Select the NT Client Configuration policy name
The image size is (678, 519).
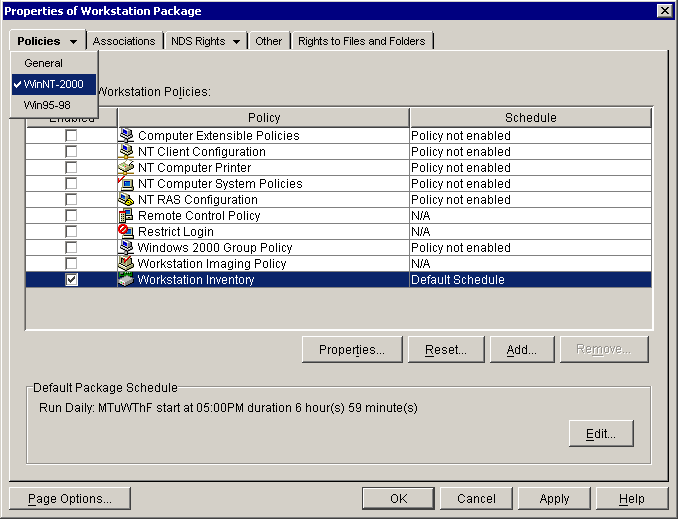202,152
